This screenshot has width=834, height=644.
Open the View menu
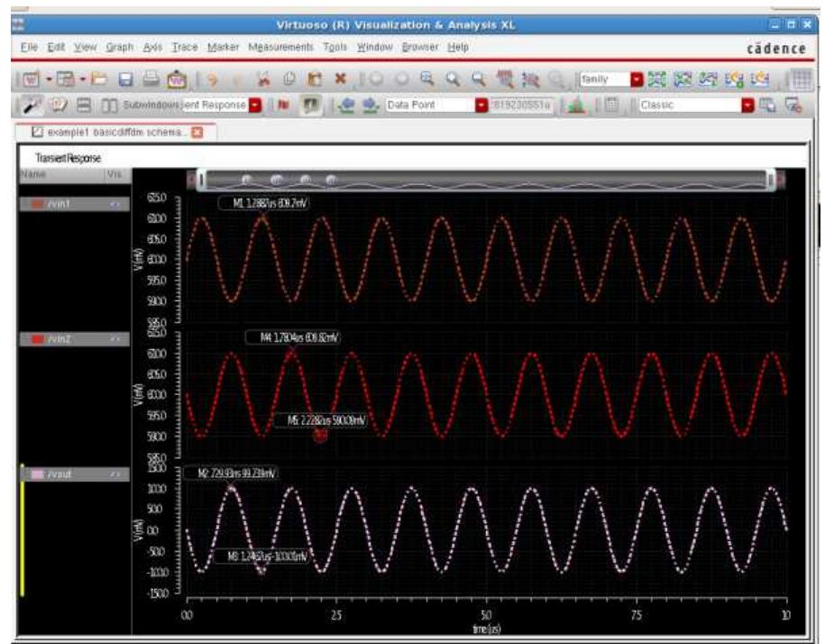[85, 47]
